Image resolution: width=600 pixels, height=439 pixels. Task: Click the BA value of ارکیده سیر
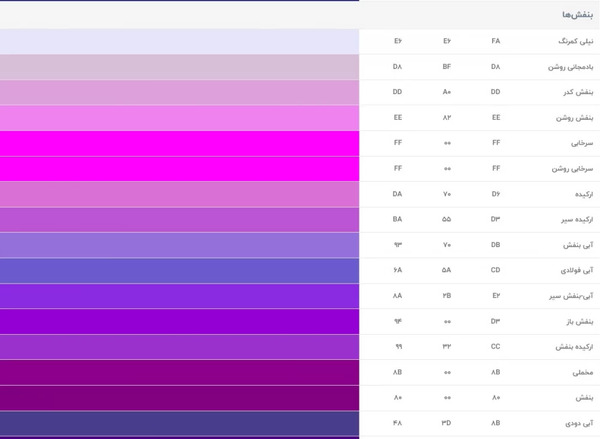click(x=397, y=219)
